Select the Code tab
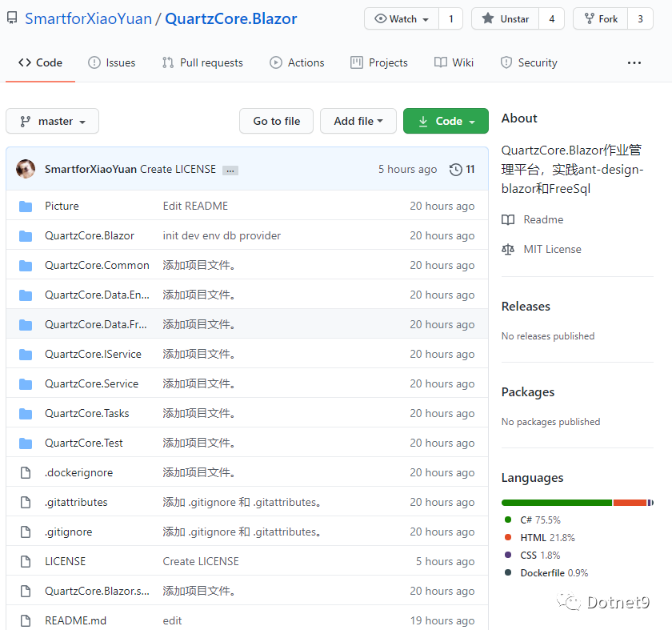The image size is (672, 630). pos(40,63)
